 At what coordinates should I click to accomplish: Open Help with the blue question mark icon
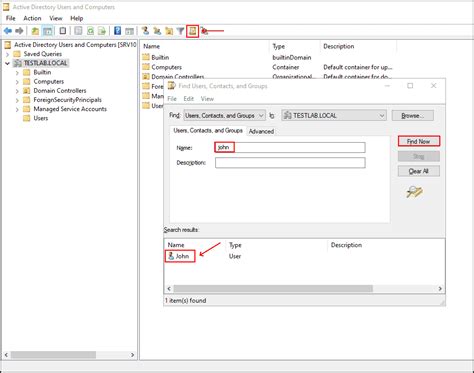pyautogui.click(x=117, y=31)
